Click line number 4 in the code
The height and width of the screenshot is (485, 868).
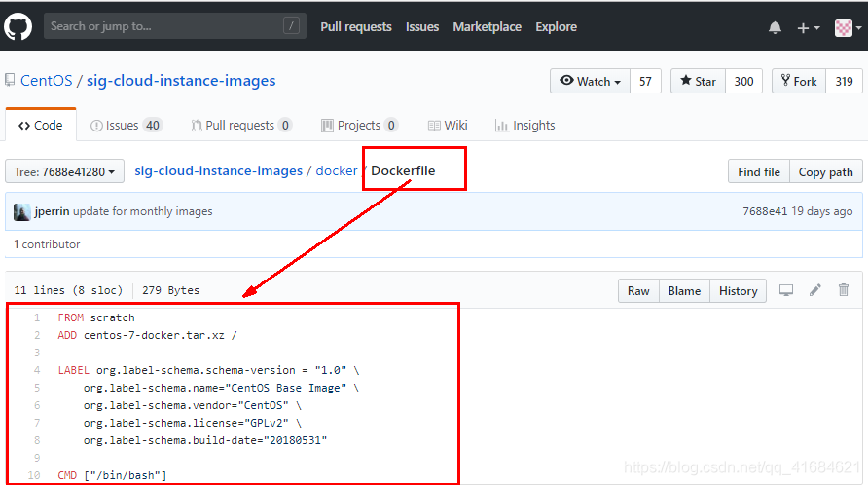37,370
